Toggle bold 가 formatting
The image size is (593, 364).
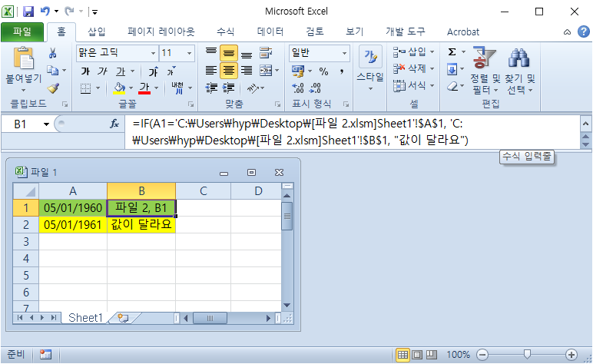tap(85, 71)
